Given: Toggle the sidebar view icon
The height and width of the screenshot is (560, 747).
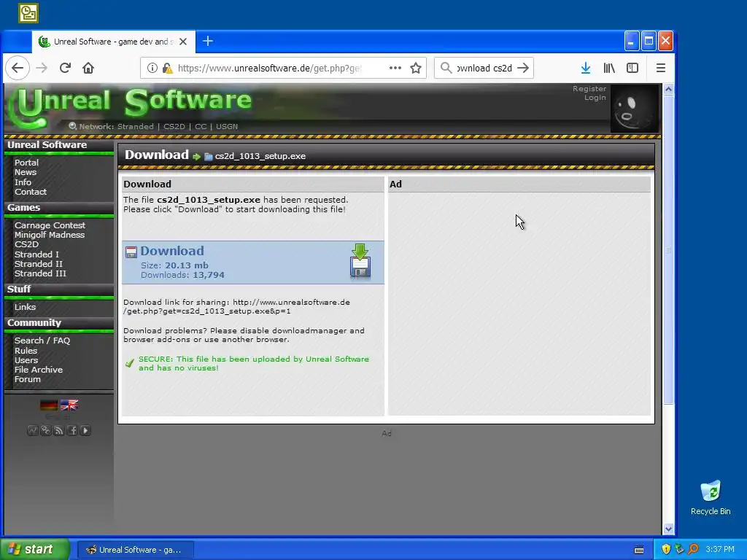Looking at the screenshot, I should 632,68.
